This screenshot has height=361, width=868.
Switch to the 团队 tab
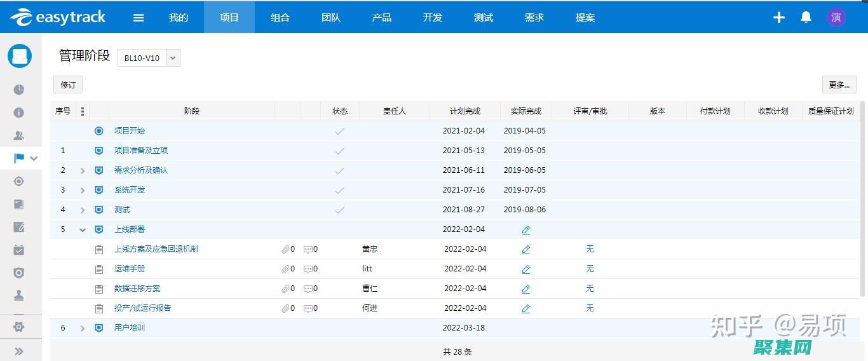tap(331, 17)
